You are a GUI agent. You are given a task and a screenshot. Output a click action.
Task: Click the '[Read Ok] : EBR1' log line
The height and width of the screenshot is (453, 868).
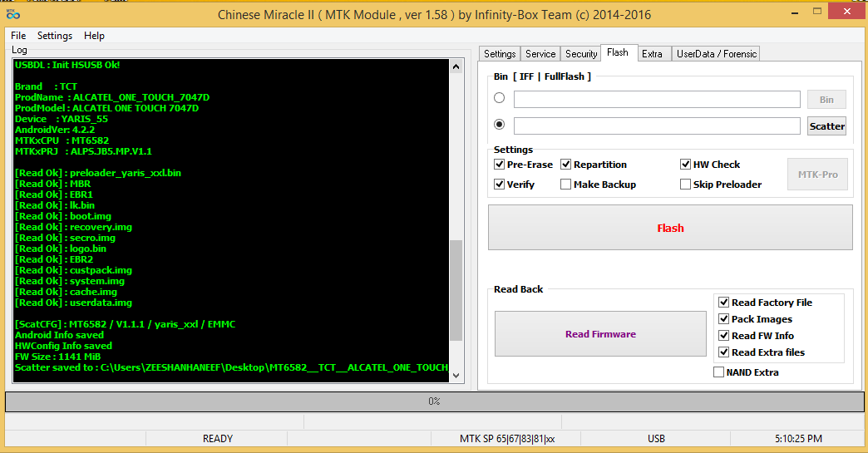tap(54, 194)
